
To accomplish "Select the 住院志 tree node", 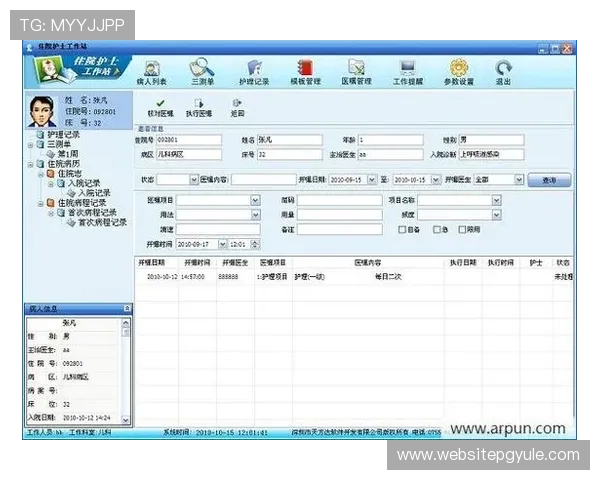I will (x=69, y=173).
